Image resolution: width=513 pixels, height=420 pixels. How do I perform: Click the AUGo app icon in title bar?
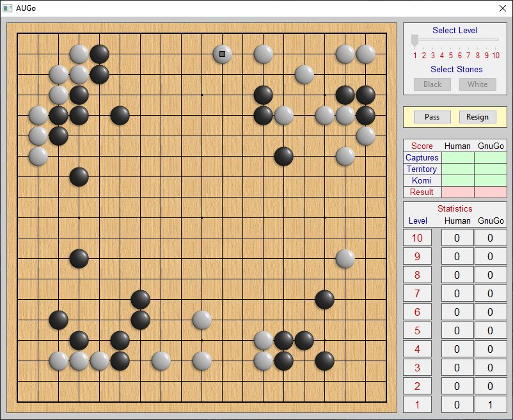coord(7,8)
